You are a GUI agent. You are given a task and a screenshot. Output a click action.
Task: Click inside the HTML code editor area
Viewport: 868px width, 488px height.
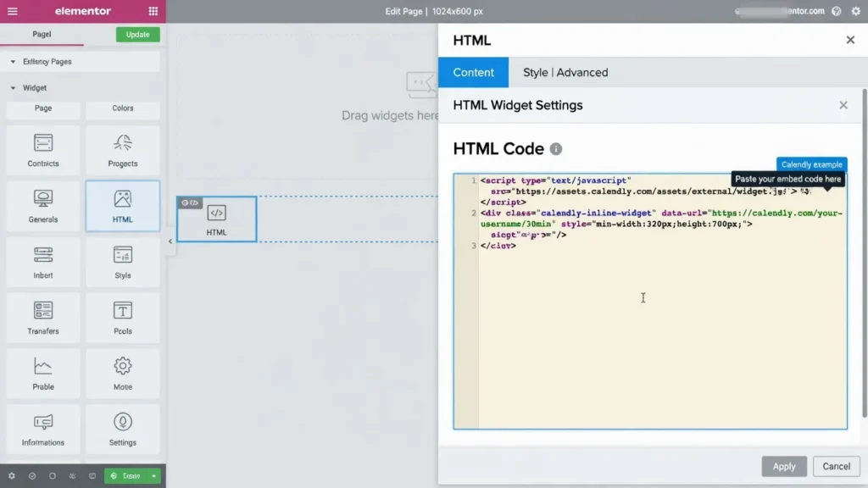point(650,302)
